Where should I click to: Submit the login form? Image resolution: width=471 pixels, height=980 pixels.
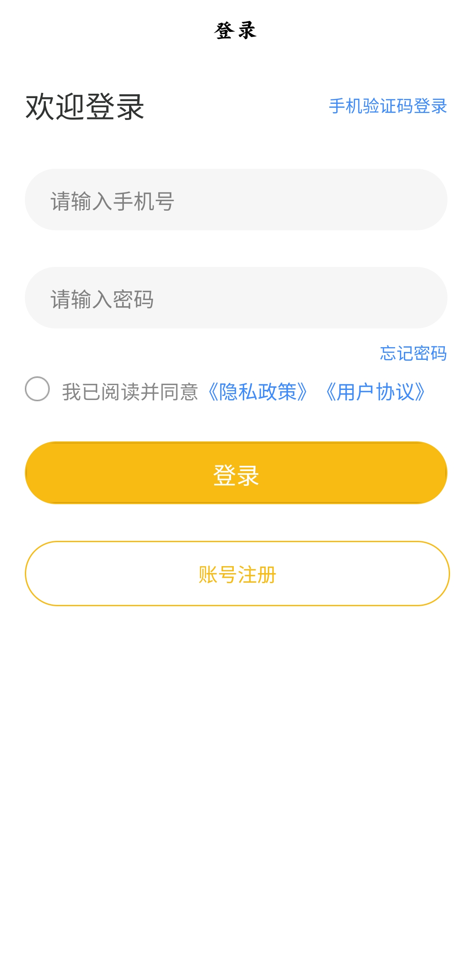click(236, 473)
